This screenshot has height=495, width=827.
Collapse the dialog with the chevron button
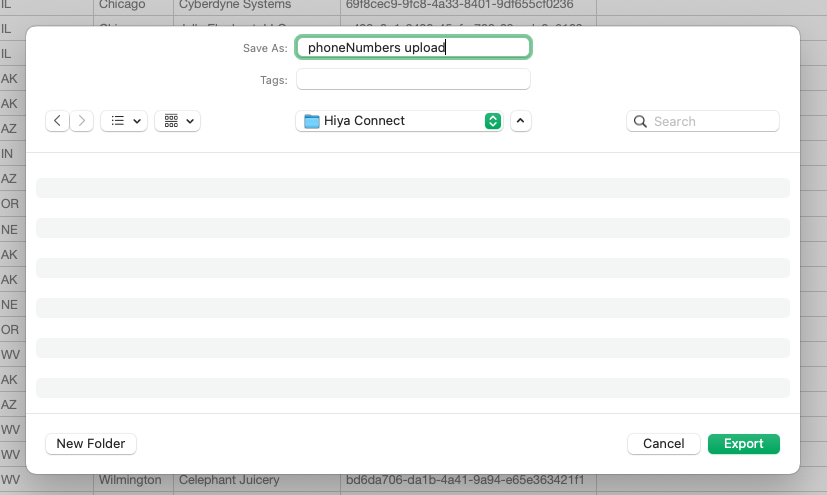click(x=521, y=121)
